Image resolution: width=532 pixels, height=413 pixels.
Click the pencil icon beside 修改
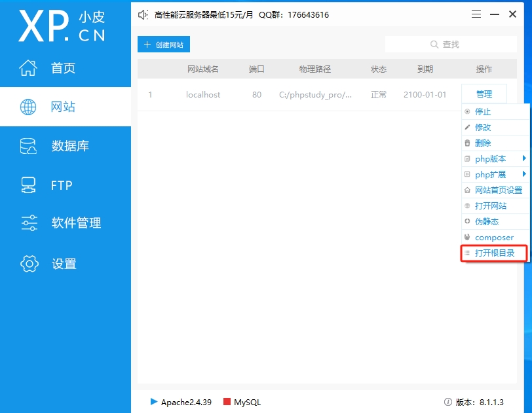(x=467, y=128)
